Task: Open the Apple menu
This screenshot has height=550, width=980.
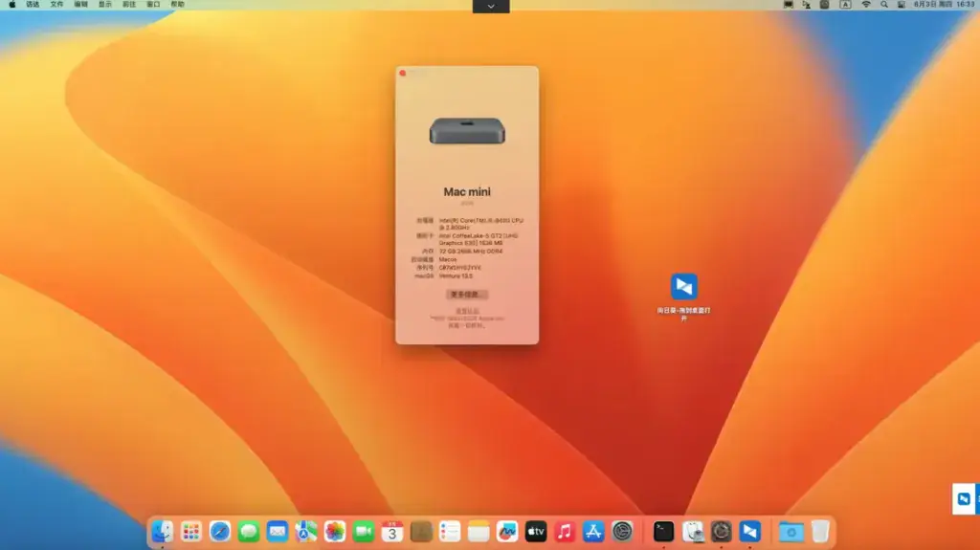Action: tap(11, 5)
